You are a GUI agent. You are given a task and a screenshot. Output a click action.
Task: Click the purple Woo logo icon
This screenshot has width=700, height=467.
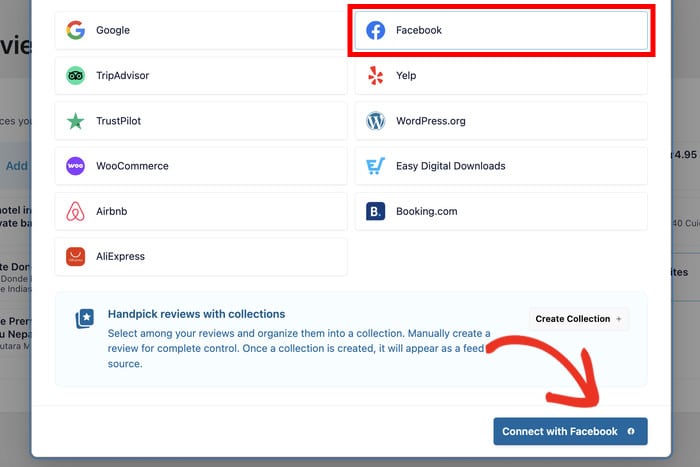tap(75, 166)
